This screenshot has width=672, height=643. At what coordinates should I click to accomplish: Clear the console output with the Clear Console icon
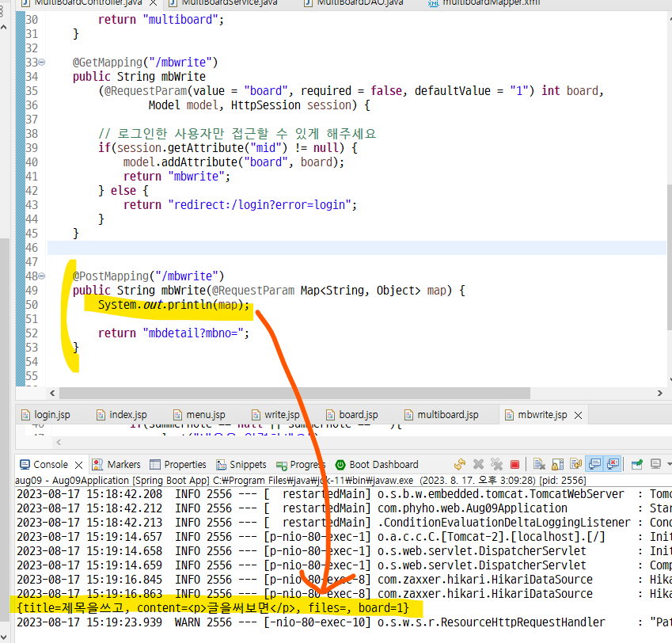click(539, 464)
